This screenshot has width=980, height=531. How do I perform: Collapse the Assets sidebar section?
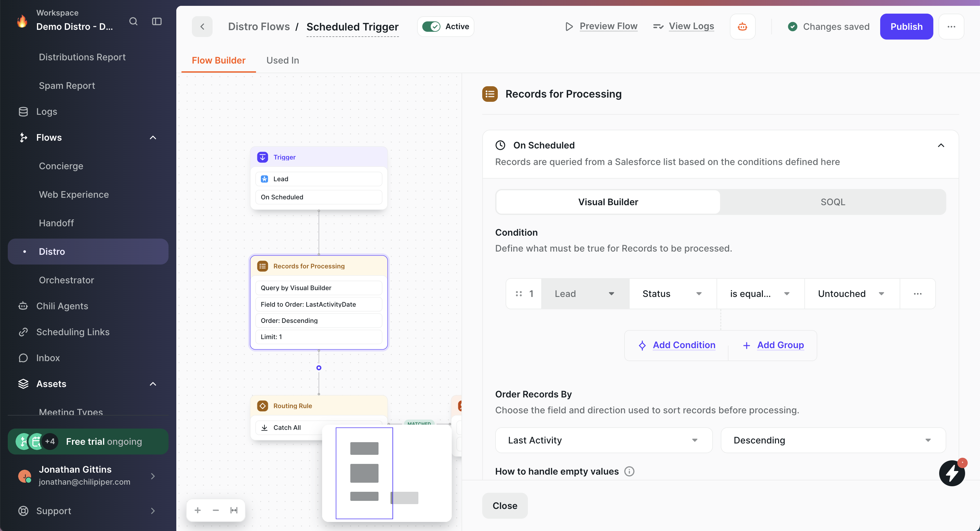(153, 384)
